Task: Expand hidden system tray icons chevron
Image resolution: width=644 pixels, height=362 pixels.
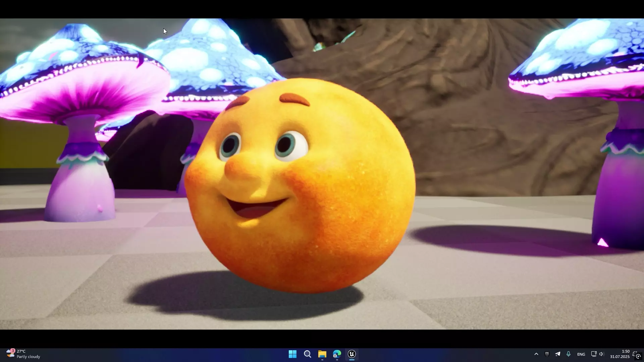Action: tap(536, 354)
